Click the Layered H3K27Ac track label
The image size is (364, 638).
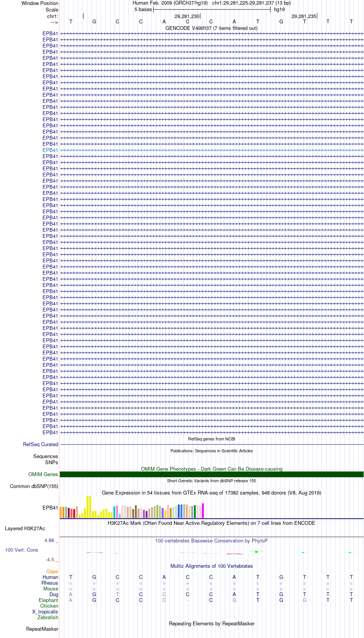tap(25, 529)
